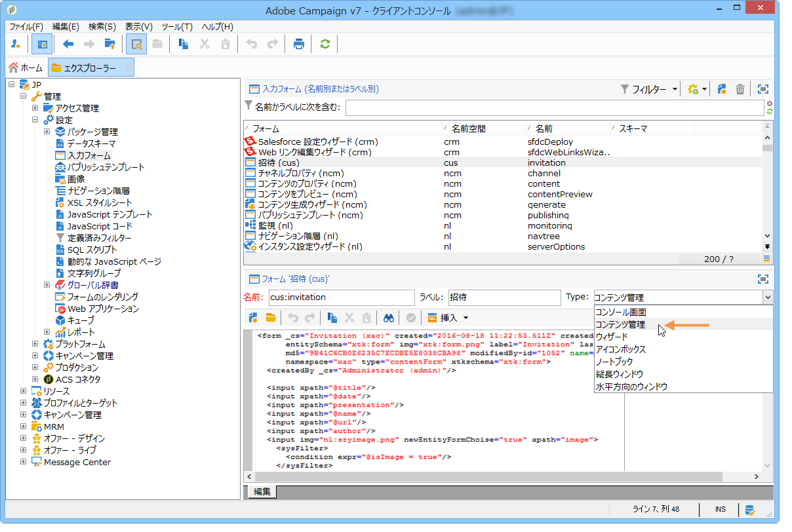This screenshot has height=532, width=792.
Task: Click the Type combo box dropdown arrow
Action: click(767, 297)
